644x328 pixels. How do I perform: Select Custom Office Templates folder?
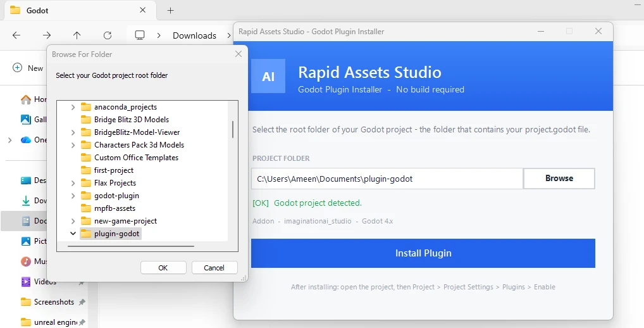[x=130, y=158]
